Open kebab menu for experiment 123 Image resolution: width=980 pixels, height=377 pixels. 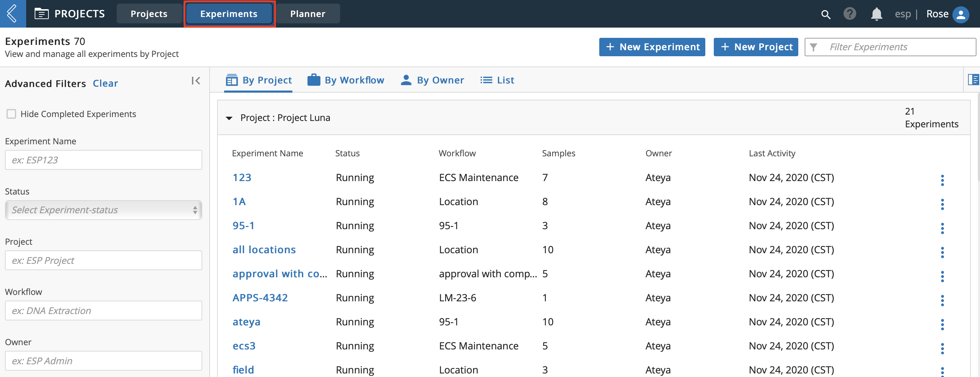coord(942,180)
